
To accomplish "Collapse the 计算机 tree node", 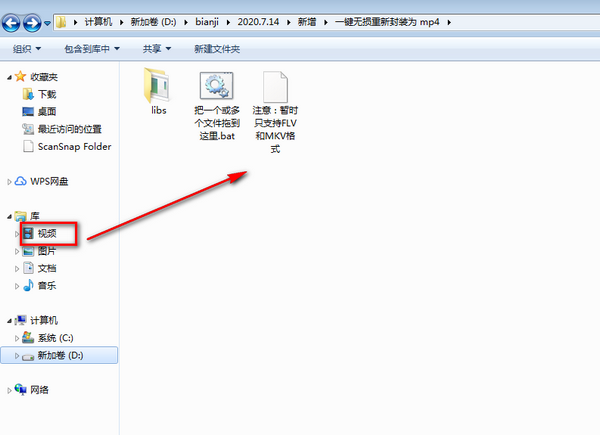I will (9, 321).
